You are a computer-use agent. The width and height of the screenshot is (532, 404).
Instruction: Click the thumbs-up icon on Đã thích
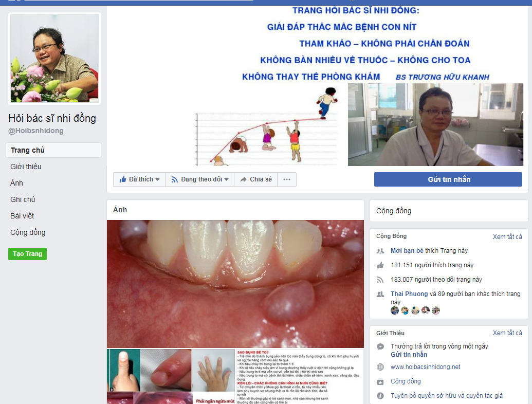[x=123, y=179]
